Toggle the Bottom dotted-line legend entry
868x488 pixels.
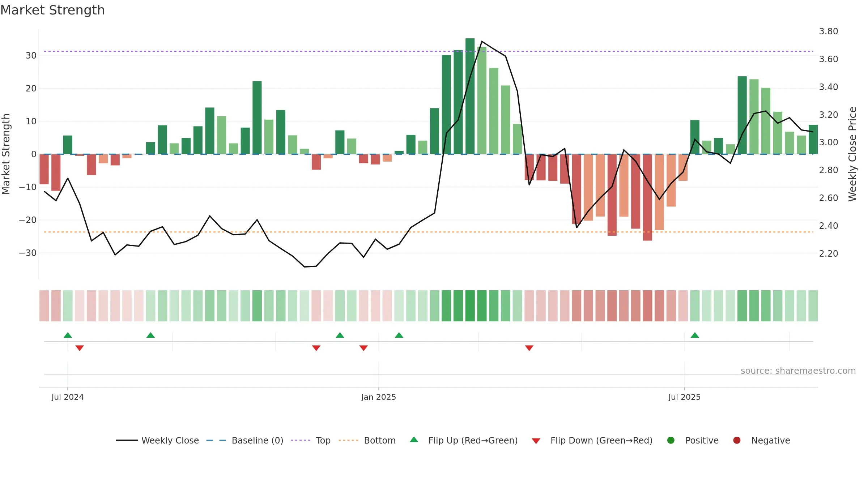[367, 440]
